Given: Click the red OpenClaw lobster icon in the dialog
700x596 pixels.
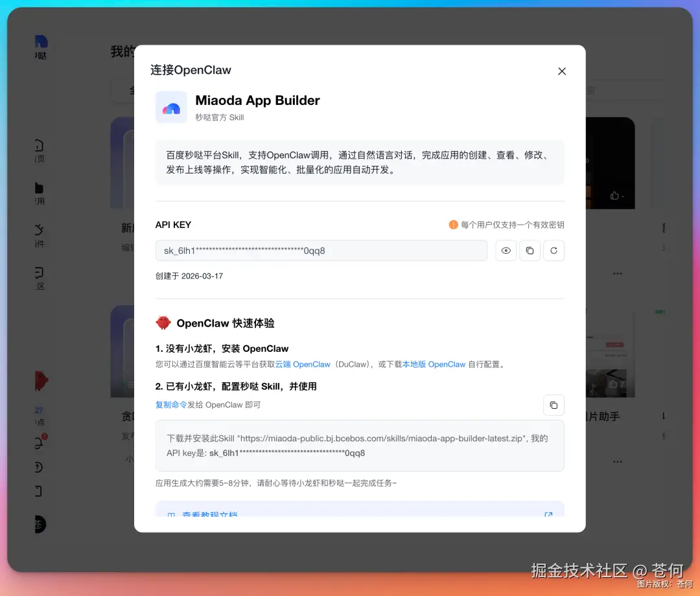Looking at the screenshot, I should pyautogui.click(x=163, y=323).
